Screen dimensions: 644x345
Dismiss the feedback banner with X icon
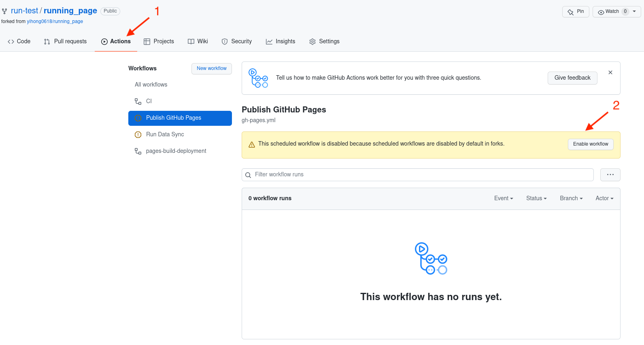click(x=610, y=72)
